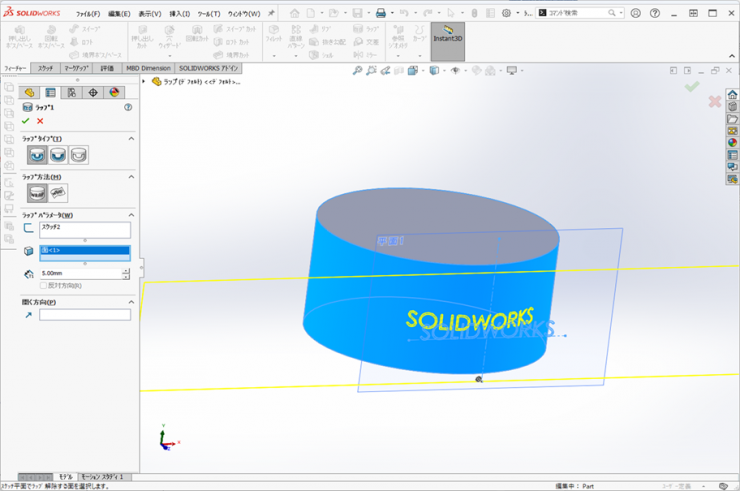The width and height of the screenshot is (740, 491).
Task: Open the Appearances icon in right task pane
Action: click(x=732, y=143)
